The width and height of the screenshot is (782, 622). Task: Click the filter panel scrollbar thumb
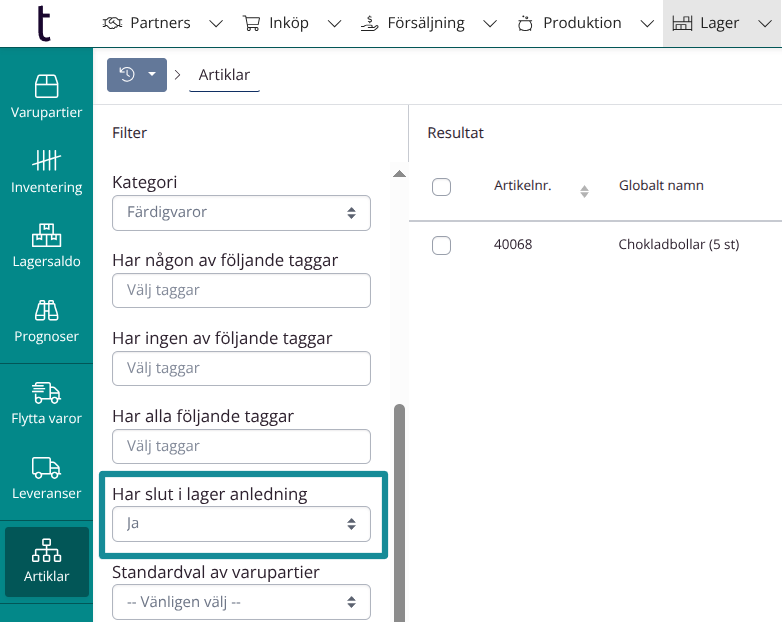(399, 513)
